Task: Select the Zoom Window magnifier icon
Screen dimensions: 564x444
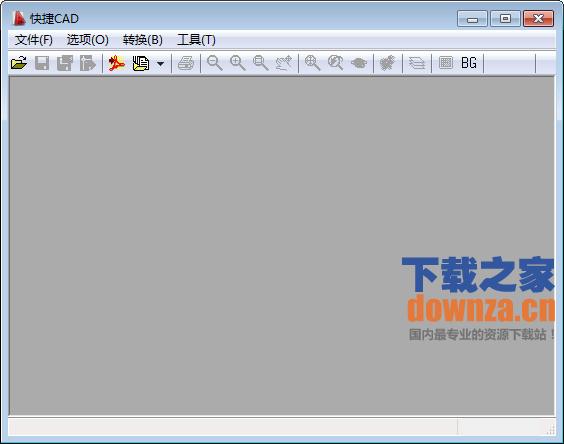Action: coord(261,63)
